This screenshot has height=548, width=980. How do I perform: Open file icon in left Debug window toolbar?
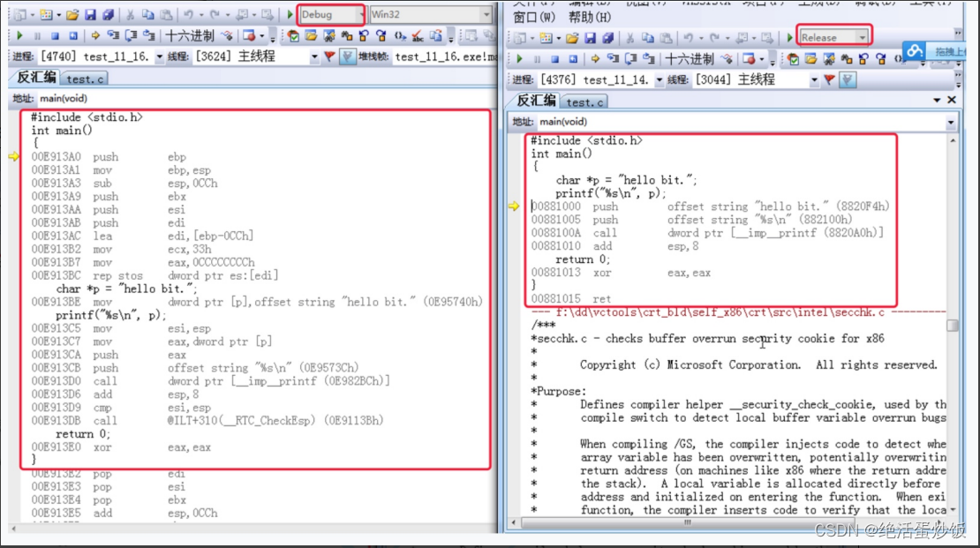tap(72, 14)
